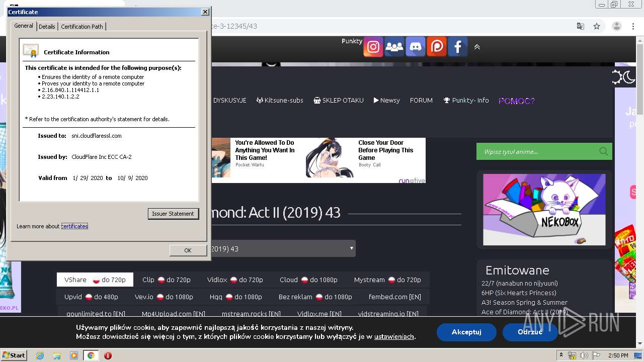Open '6HP (Six Hearts Princess)' in Emitowane list
644x362 pixels.
click(519, 293)
